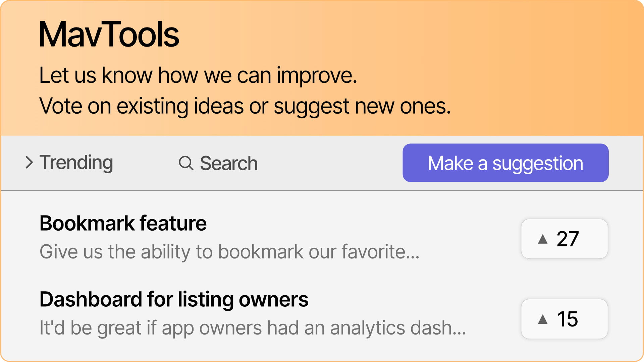Click the chevron next to Trending
This screenshot has height=362, width=644.
click(x=30, y=163)
